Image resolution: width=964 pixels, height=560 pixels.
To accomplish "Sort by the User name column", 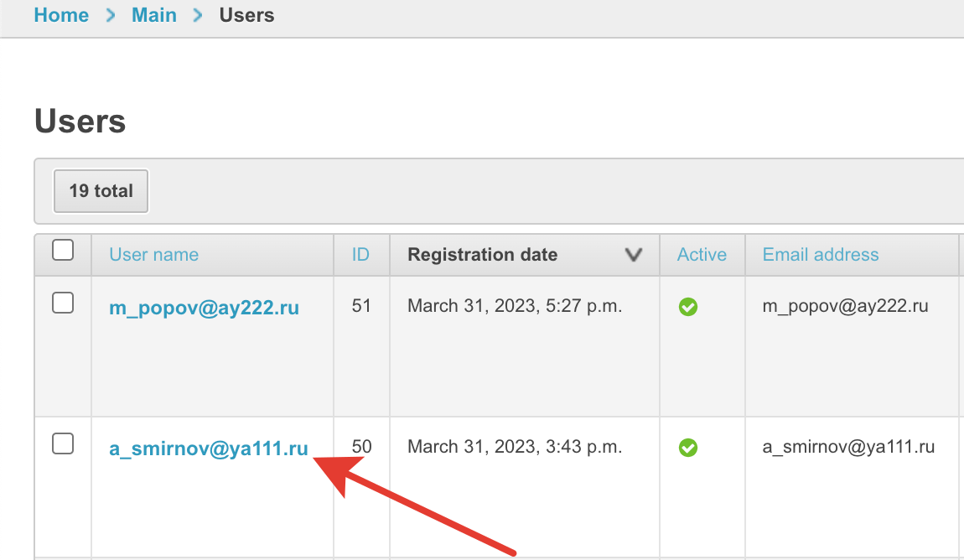I will coord(154,255).
